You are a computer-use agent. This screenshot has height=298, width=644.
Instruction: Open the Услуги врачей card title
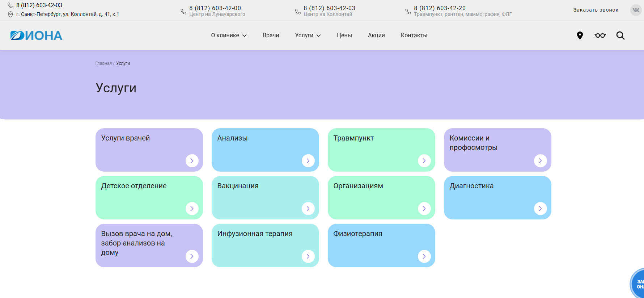click(x=126, y=138)
